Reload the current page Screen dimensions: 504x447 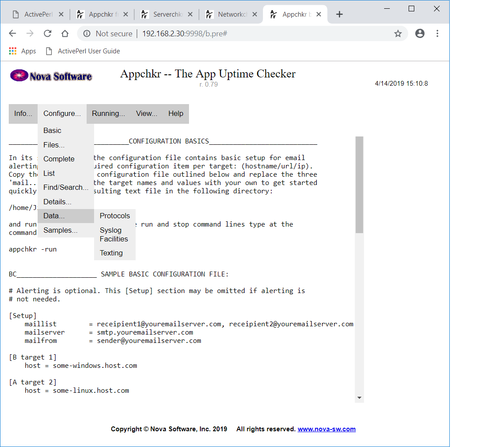(48, 33)
